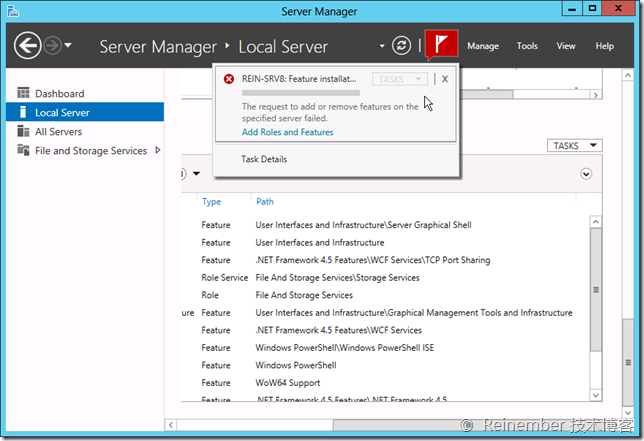Open the red notifications flag
644x441 pixels.
[x=441, y=46]
